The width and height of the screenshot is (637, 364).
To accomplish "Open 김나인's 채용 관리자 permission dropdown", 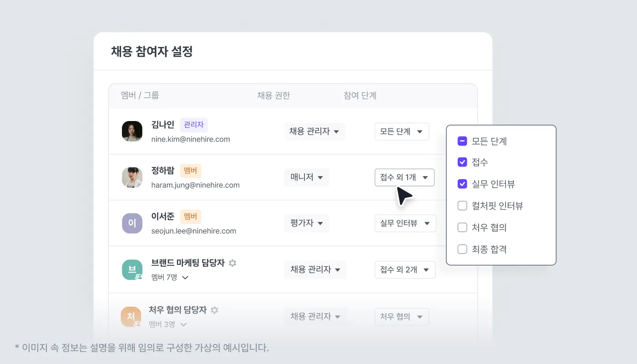I will click(x=315, y=131).
